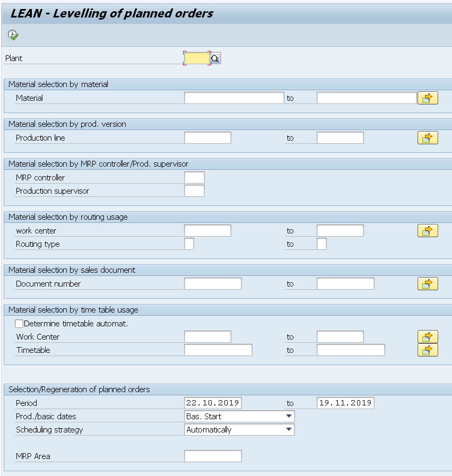The height and width of the screenshot is (476, 452).
Task: Click multiple selection arrow for routing work center
Action: tap(427, 231)
